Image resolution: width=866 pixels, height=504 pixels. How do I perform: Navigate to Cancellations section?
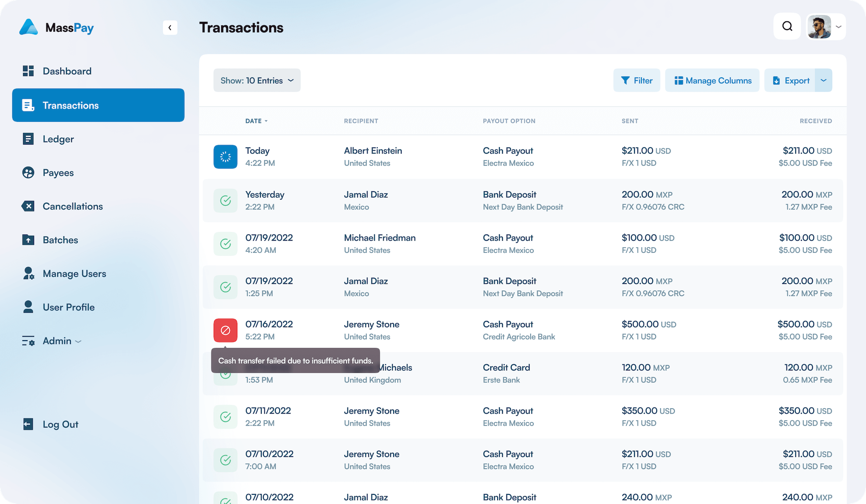[73, 206]
